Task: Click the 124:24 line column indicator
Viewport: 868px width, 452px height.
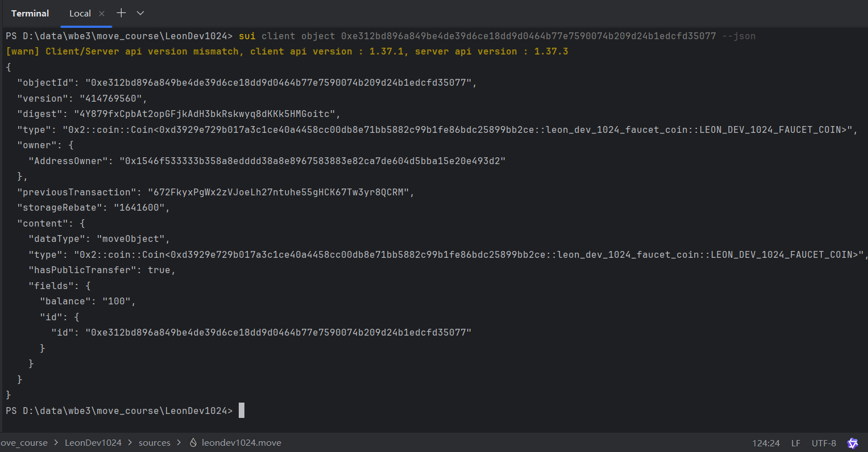Action: [x=766, y=443]
